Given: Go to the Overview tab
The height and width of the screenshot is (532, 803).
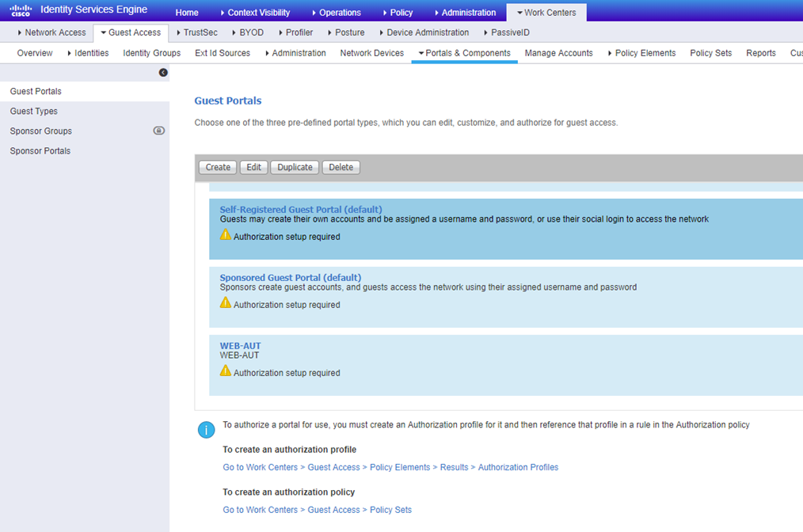Looking at the screenshot, I should pos(35,53).
